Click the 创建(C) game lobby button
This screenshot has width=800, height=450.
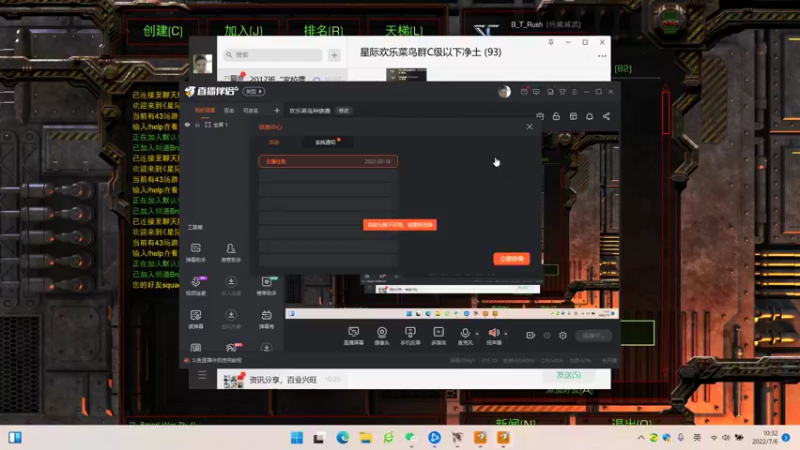click(x=163, y=31)
